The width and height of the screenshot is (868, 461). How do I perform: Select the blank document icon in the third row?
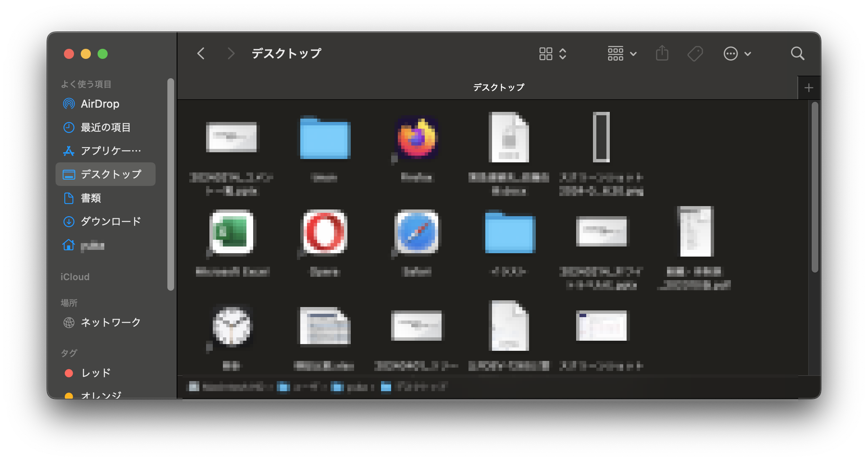coord(509,326)
